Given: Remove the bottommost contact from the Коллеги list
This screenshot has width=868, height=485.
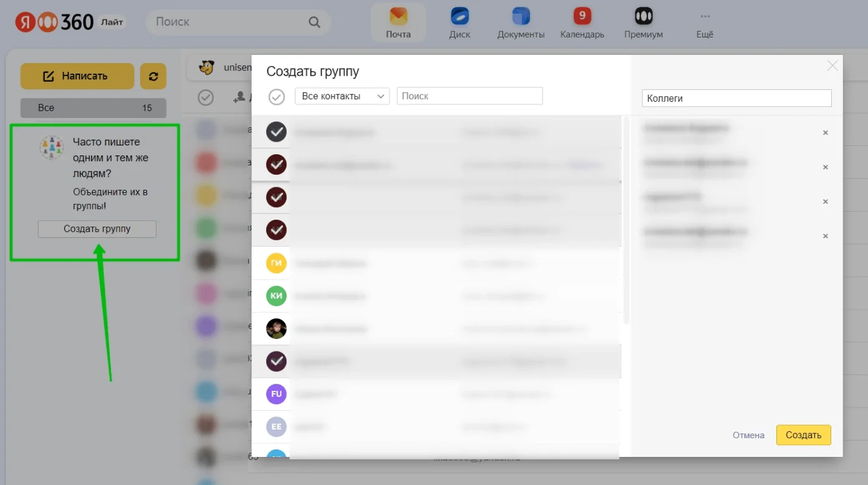Looking at the screenshot, I should point(825,236).
